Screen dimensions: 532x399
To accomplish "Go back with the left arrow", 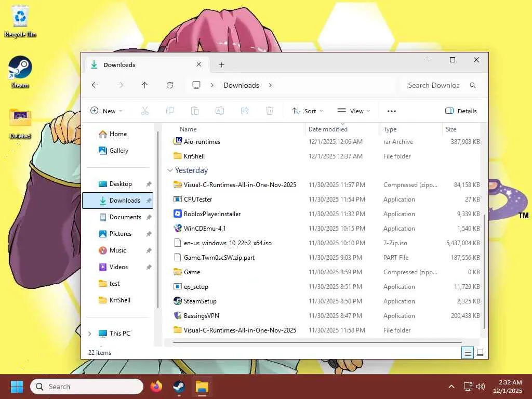I will (x=95, y=85).
